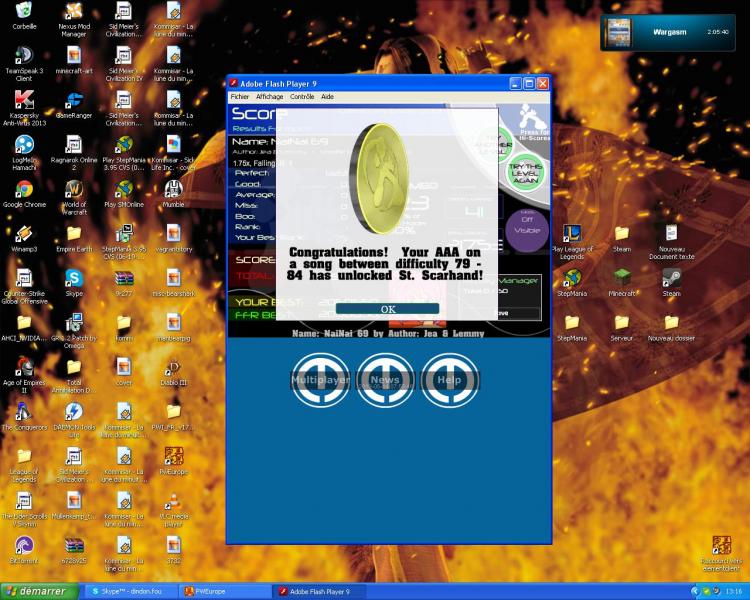Open the démarrer start menu

[39, 591]
